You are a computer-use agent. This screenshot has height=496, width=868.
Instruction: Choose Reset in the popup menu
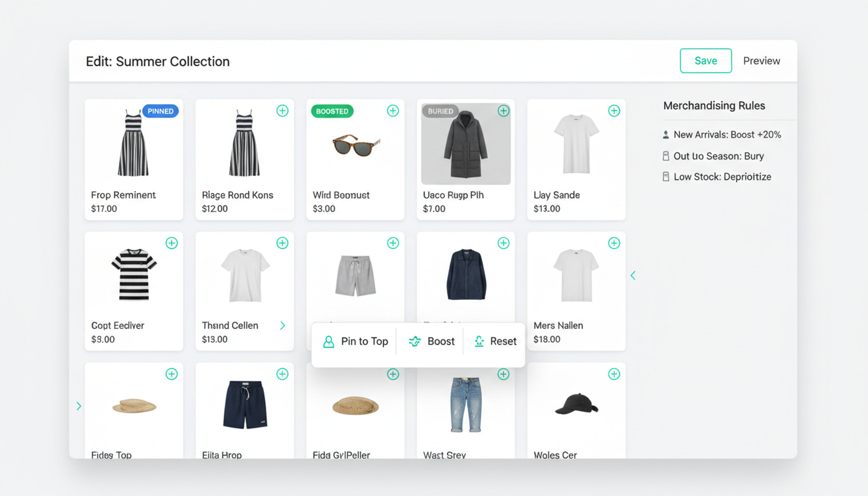point(495,342)
